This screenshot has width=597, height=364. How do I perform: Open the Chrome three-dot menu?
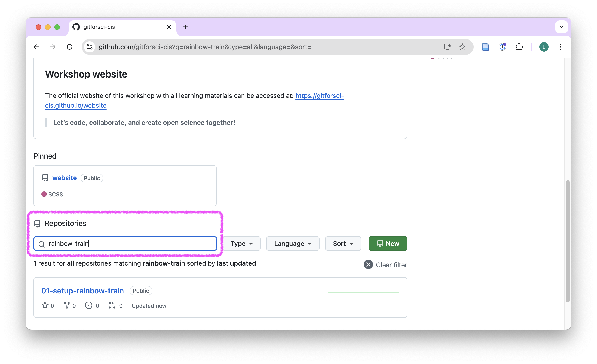561,47
